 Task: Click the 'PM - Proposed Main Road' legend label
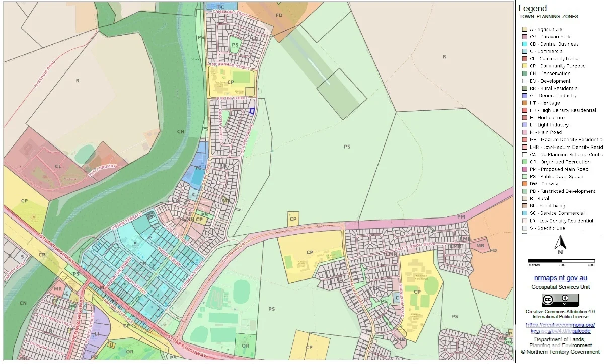[559, 169]
